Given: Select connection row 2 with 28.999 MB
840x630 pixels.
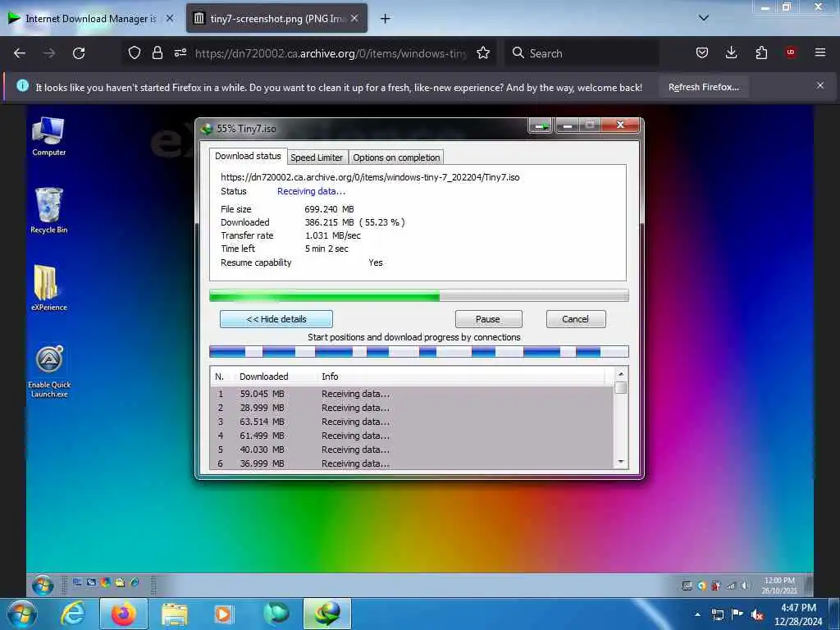Looking at the screenshot, I should pyautogui.click(x=412, y=408).
